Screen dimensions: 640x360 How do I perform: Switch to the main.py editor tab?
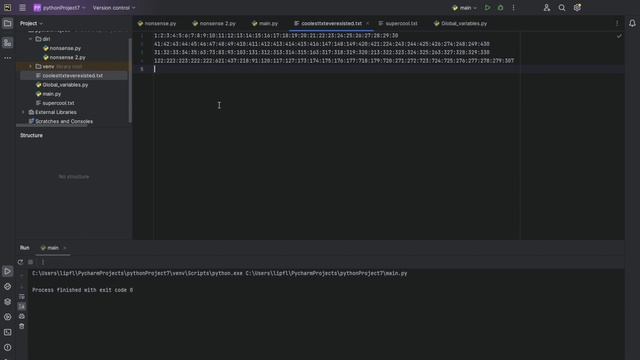(x=265, y=23)
